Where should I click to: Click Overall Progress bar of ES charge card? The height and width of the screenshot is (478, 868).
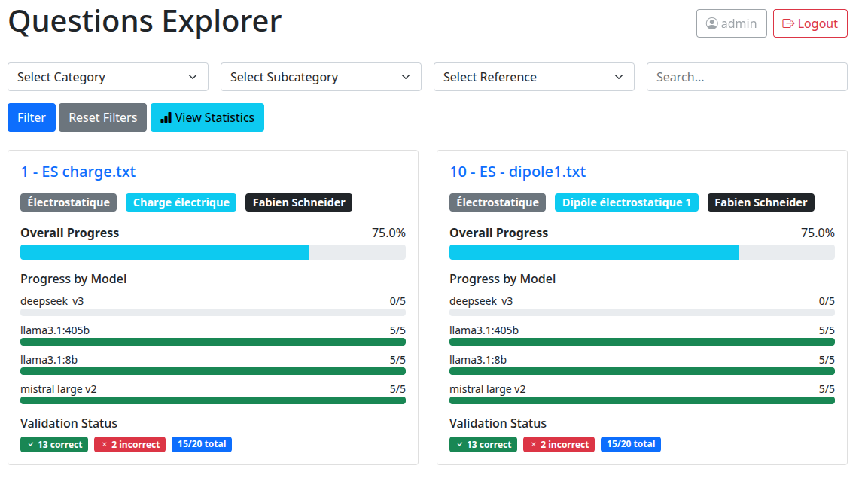212,252
